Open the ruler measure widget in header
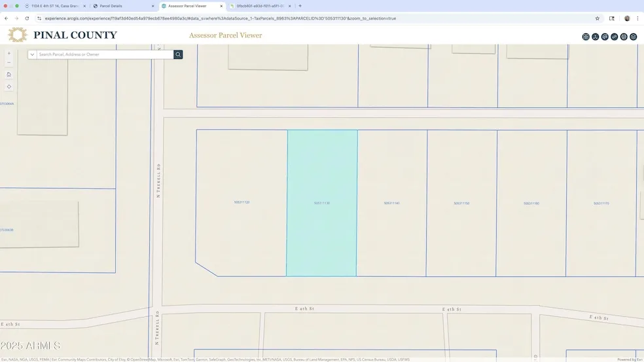Viewport: 644px width, 362px height. [615, 37]
